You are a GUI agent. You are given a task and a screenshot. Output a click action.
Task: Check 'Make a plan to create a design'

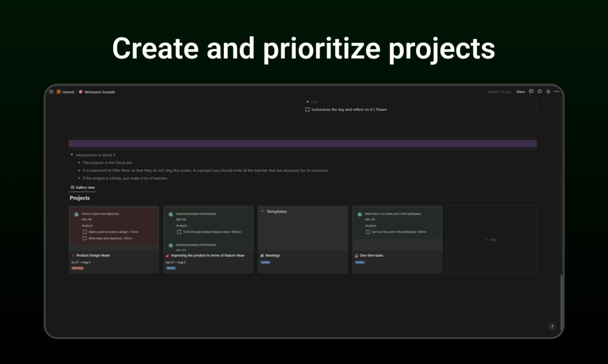pos(85,232)
